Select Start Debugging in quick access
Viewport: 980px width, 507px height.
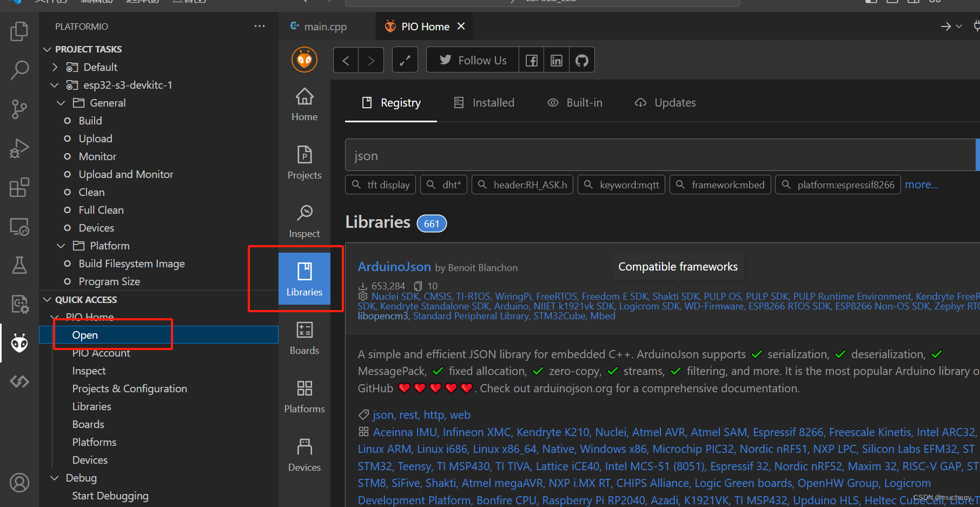[x=110, y=496]
